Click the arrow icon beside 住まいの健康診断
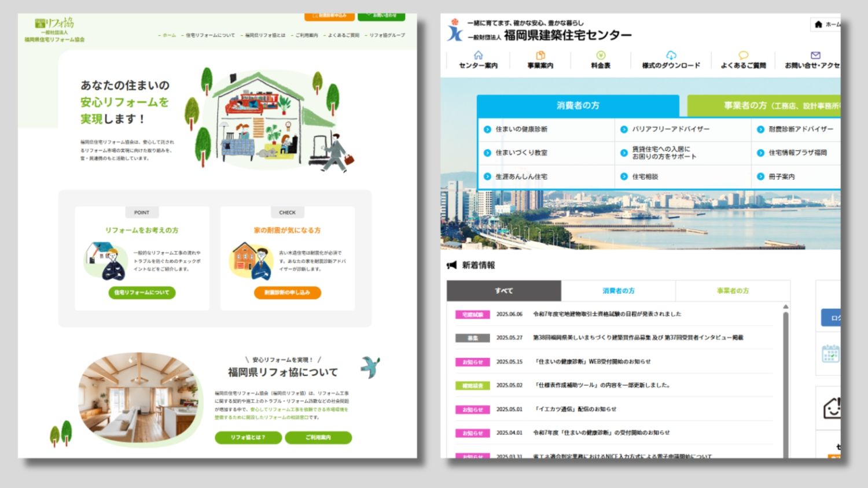868x488 pixels. click(487, 129)
